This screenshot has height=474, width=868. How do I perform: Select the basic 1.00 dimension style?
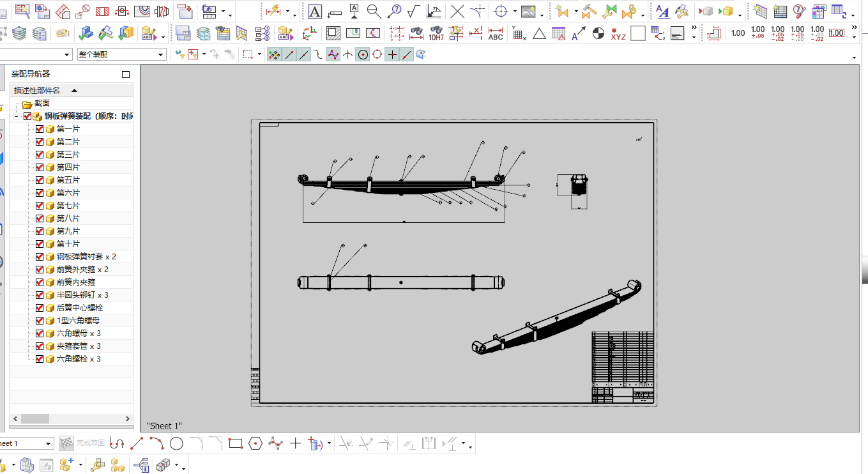pos(738,33)
